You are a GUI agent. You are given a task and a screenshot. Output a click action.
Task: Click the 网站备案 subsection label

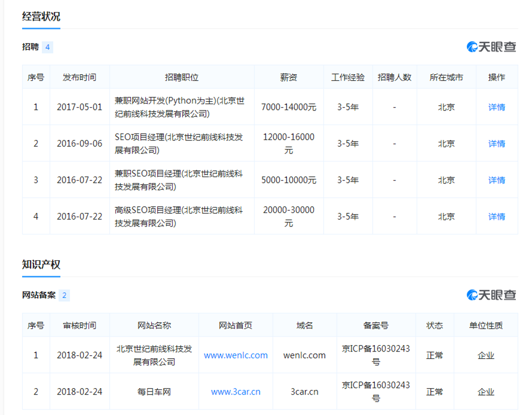click(39, 295)
